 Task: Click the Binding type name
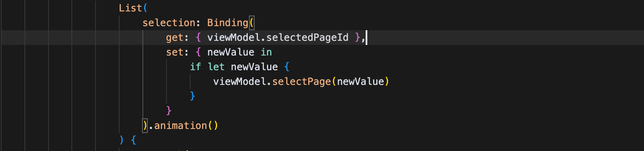tap(227, 23)
